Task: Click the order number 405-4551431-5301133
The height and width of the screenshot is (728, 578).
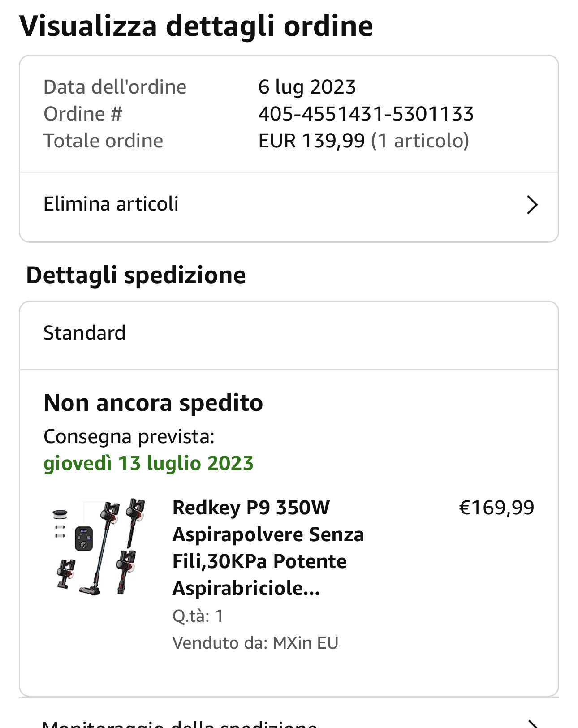Action: point(366,114)
